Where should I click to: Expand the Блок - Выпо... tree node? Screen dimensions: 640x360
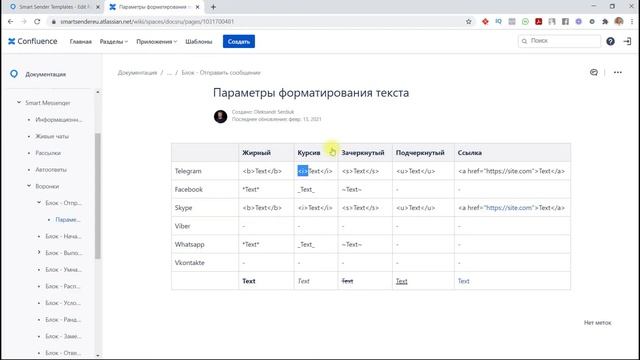point(39,252)
